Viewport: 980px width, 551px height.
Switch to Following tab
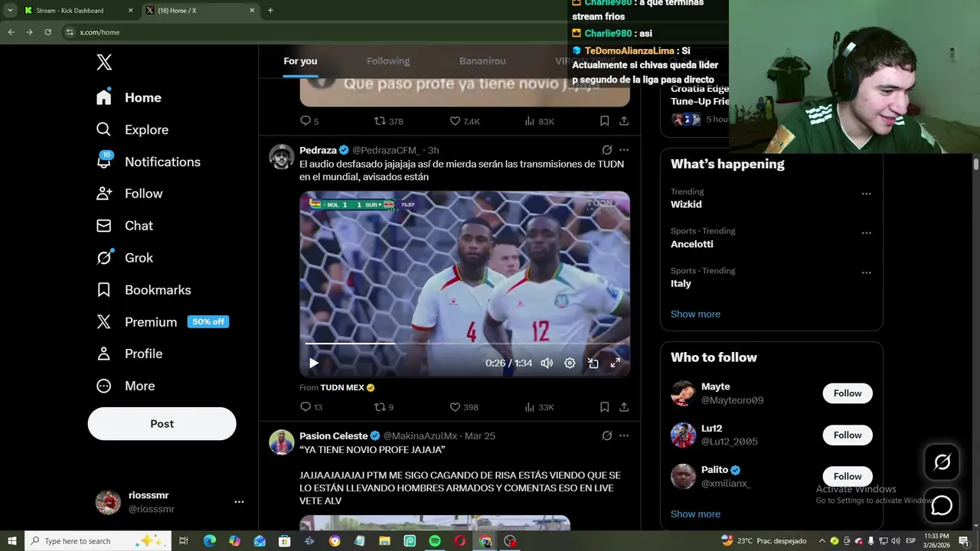click(388, 61)
